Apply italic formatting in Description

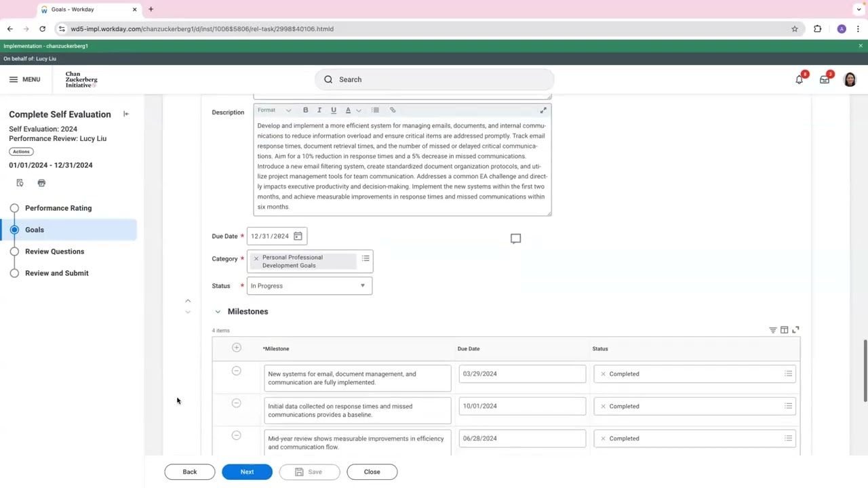tap(319, 110)
